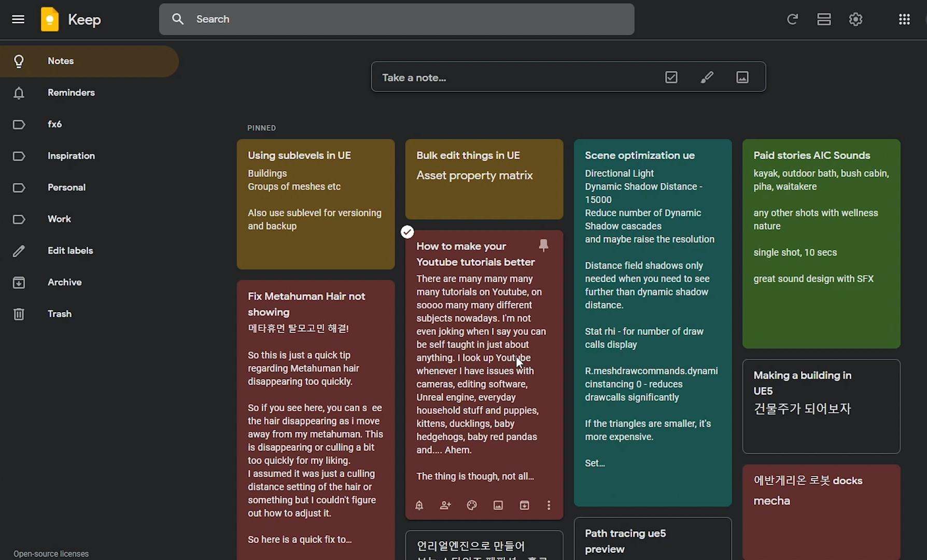Open the Fix Metahuman Hair not showing note
Screen dimensions: 927x560
(316, 420)
